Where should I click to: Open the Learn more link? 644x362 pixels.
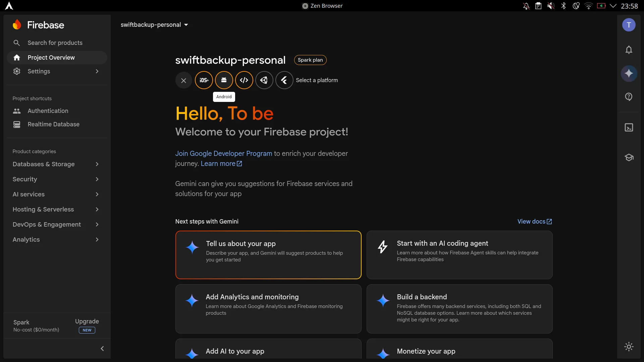point(221,164)
